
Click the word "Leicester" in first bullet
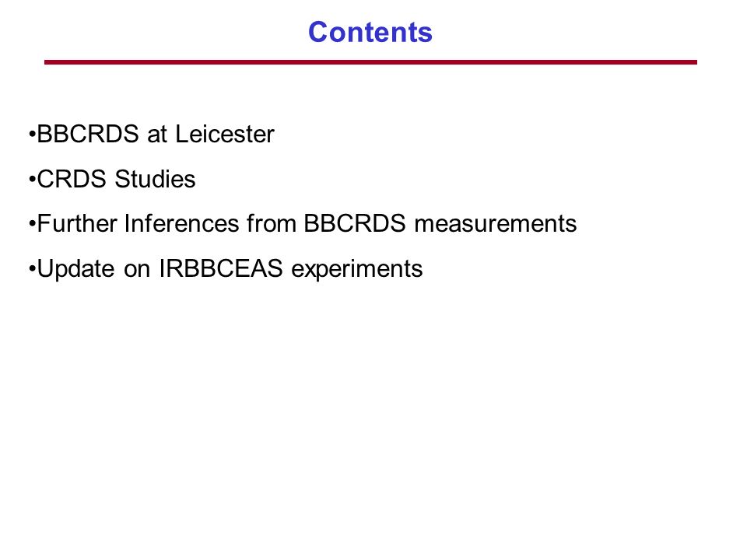pos(225,134)
